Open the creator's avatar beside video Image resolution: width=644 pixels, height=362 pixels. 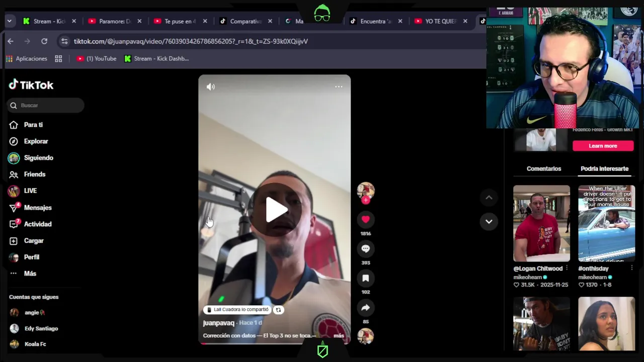tap(366, 191)
